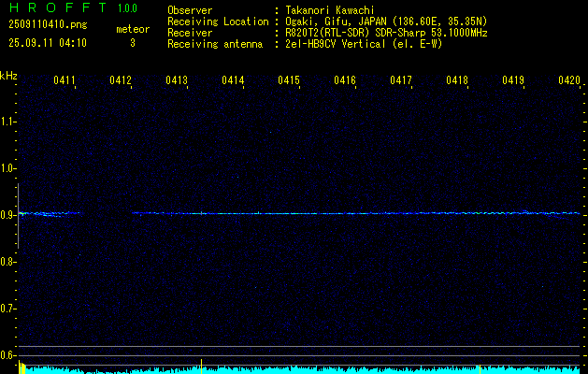
Task: Click the yellow spike near 0418 in level graph
Action: 480,368
